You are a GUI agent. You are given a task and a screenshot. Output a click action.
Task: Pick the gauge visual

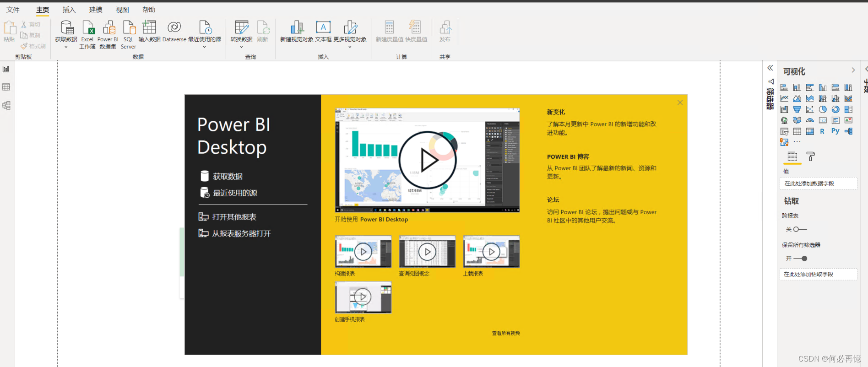810,120
